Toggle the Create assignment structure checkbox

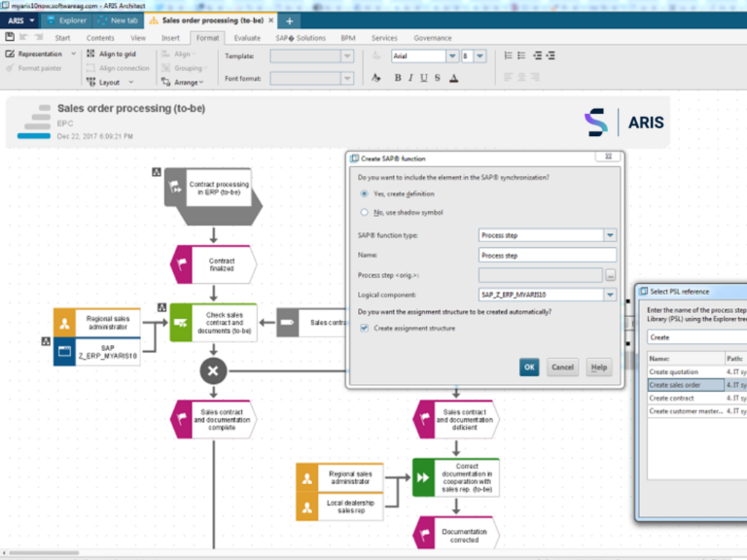365,328
